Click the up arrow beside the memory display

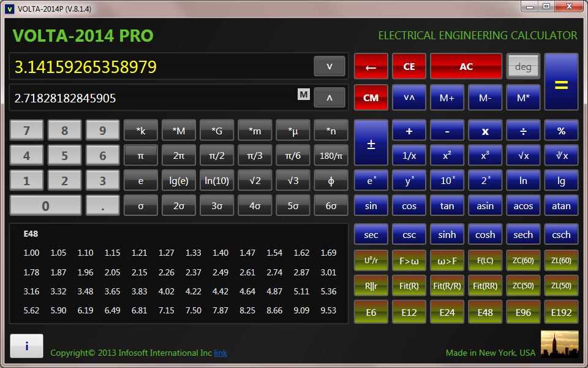pos(330,98)
